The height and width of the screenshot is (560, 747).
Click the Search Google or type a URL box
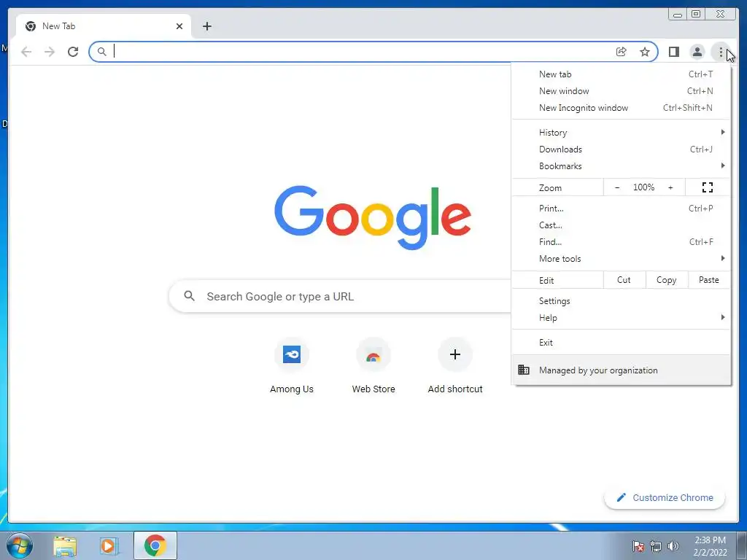(340, 296)
